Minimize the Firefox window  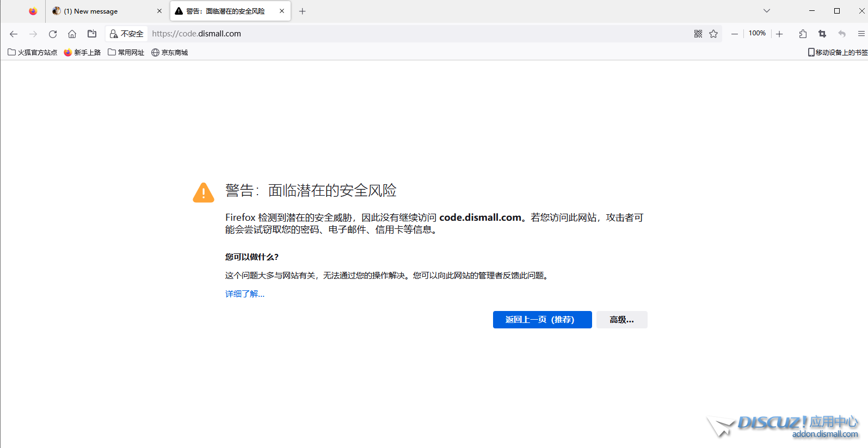point(812,11)
